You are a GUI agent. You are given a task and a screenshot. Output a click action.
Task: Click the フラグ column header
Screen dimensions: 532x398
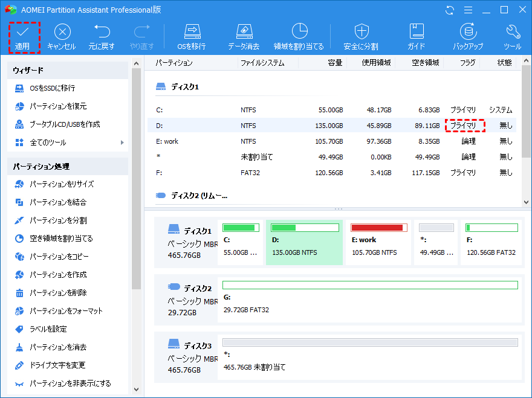click(467, 63)
